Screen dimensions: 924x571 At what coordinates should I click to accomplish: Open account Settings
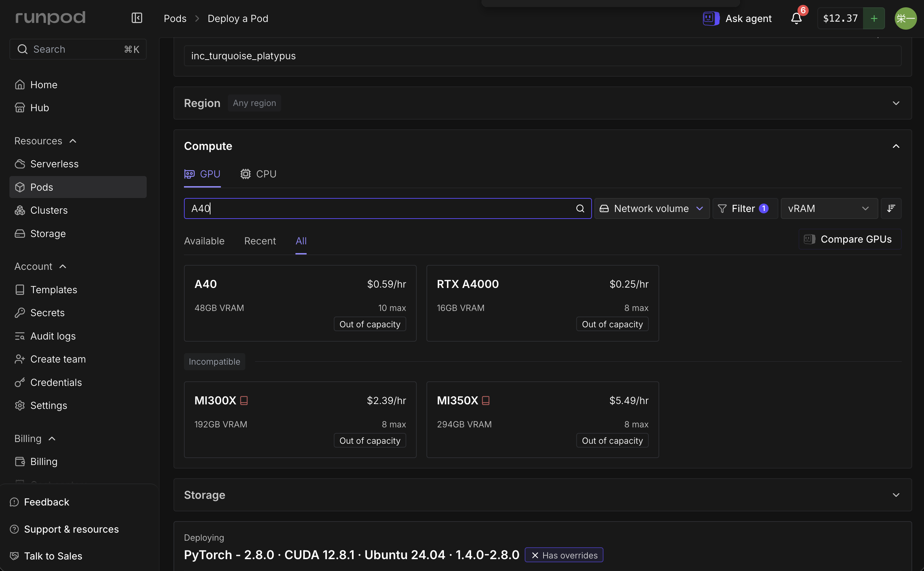click(x=78, y=405)
